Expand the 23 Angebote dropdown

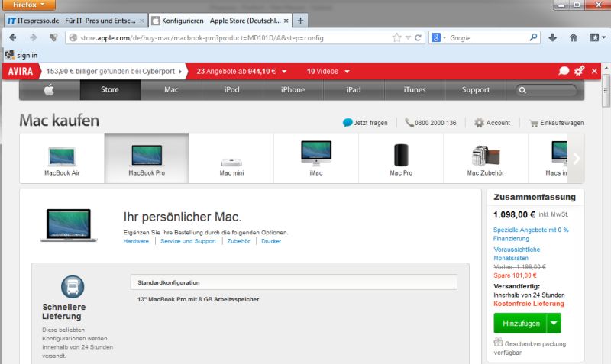284,72
